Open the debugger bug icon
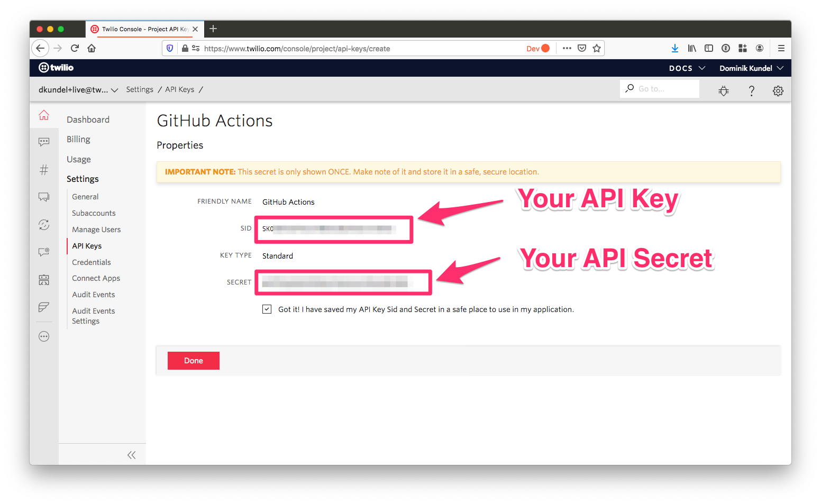Image resolution: width=821 pixels, height=504 pixels. pyautogui.click(x=724, y=90)
